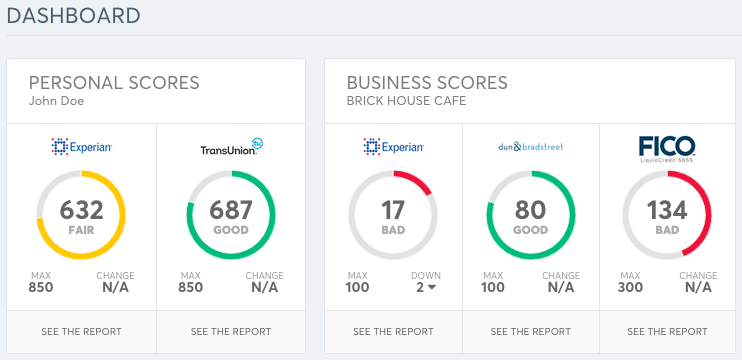Image resolution: width=742 pixels, height=360 pixels.
Task: Click the name John Doe
Action: (56, 101)
